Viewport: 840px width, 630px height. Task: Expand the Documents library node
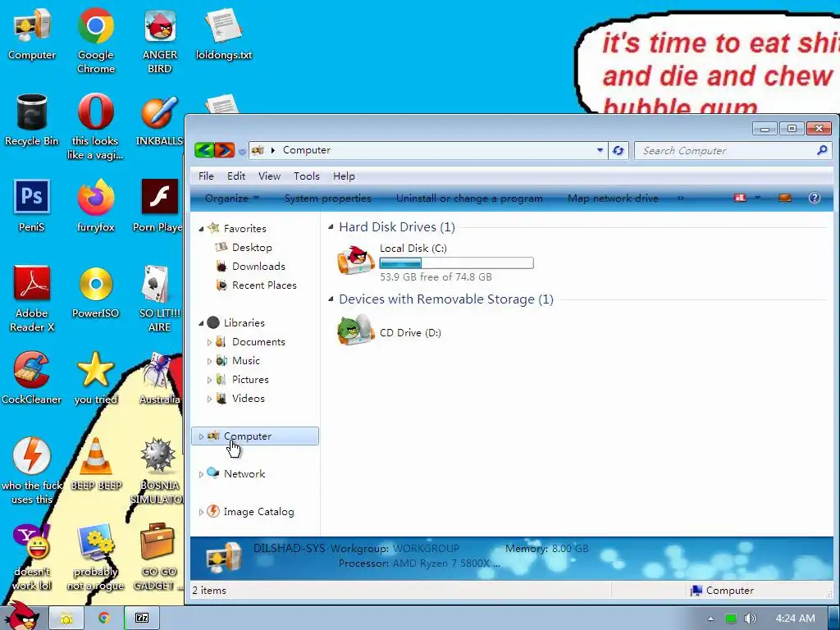pyautogui.click(x=209, y=342)
